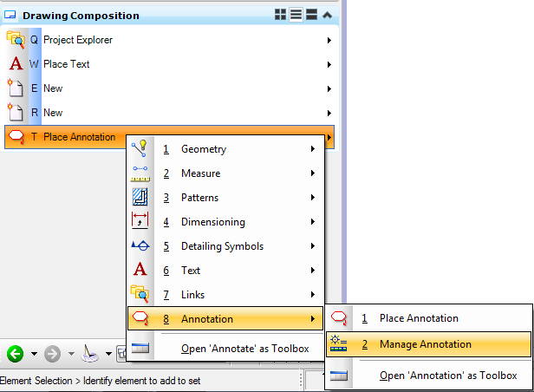
Task: Open the Geometry menu entry
Action: (x=225, y=149)
